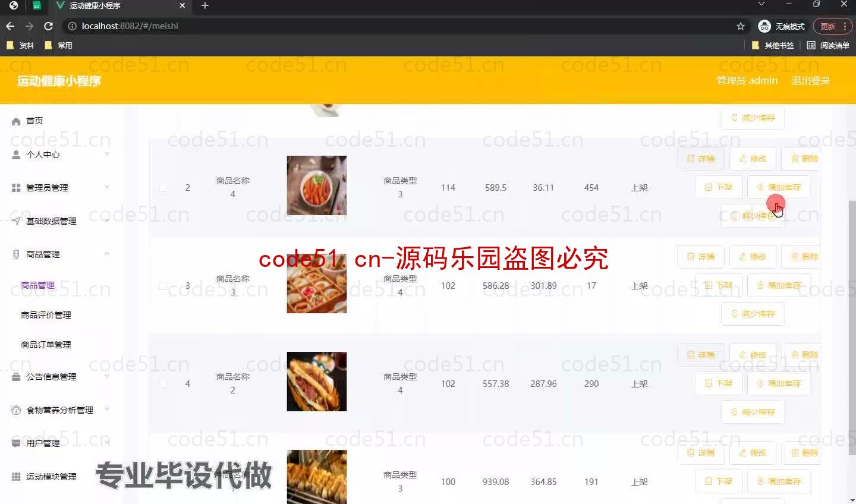Viewport: 856px width, 504px height.
Task: Switch to the 运动健康小程序 browser tab
Action: click(x=119, y=5)
